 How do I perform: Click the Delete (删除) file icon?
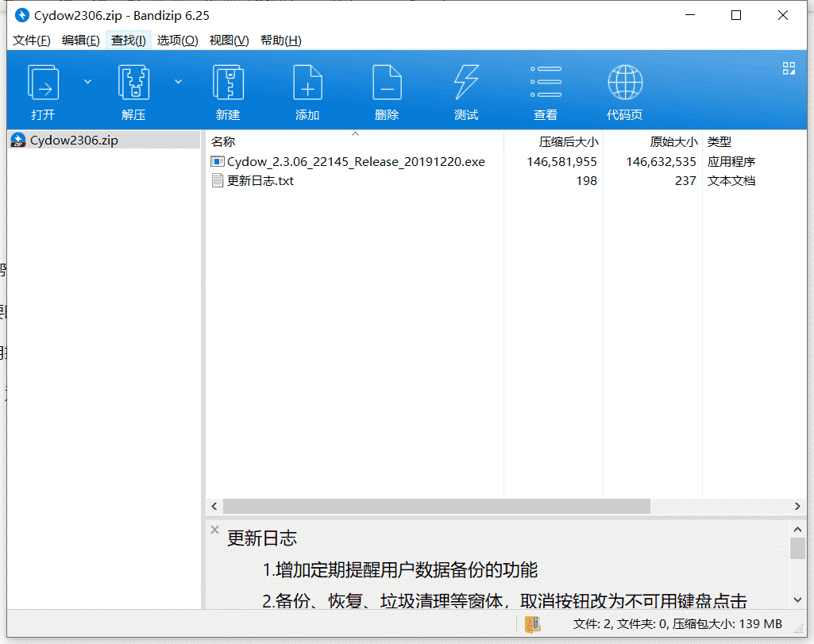pyautogui.click(x=387, y=83)
